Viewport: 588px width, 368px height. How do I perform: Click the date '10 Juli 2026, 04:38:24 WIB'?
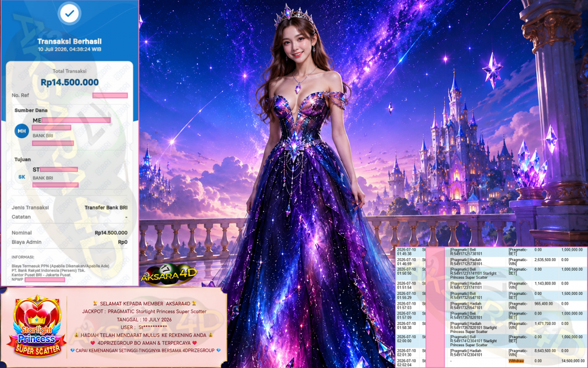pos(69,49)
